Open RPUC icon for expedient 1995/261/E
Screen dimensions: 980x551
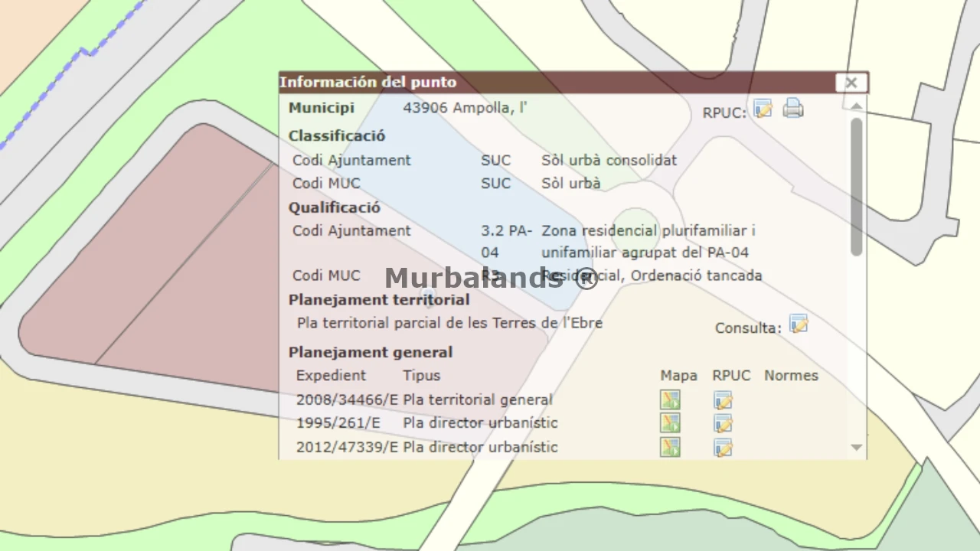point(723,423)
